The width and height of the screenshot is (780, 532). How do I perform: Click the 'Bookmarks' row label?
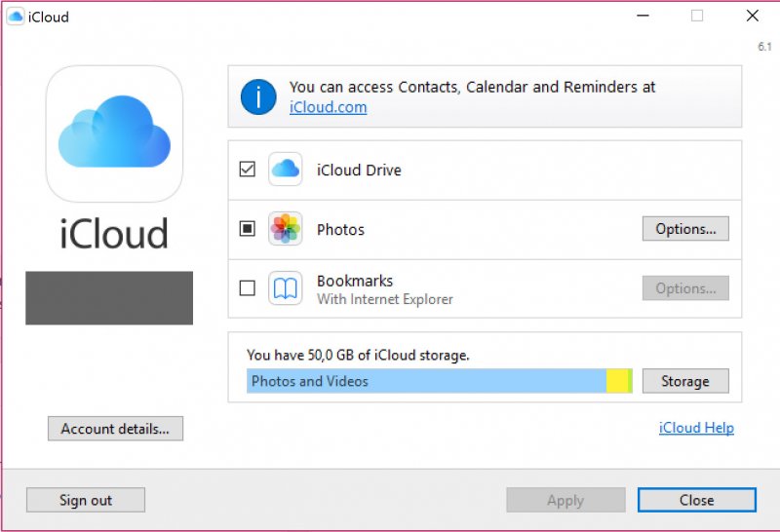(x=355, y=281)
